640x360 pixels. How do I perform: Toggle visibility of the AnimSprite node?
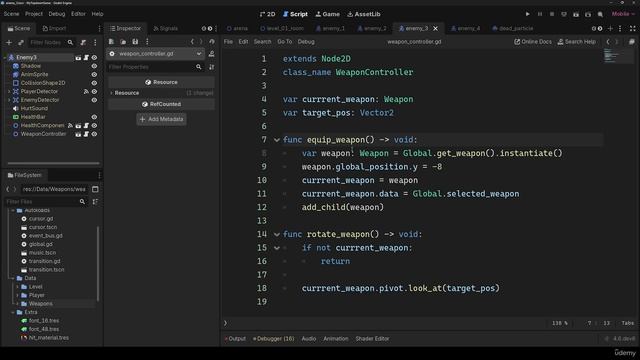point(94,75)
